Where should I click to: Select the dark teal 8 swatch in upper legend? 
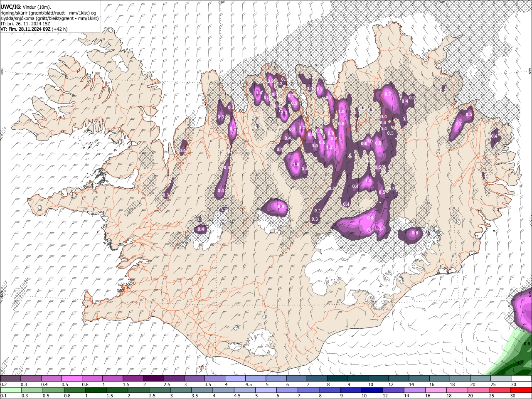(x=337, y=379)
